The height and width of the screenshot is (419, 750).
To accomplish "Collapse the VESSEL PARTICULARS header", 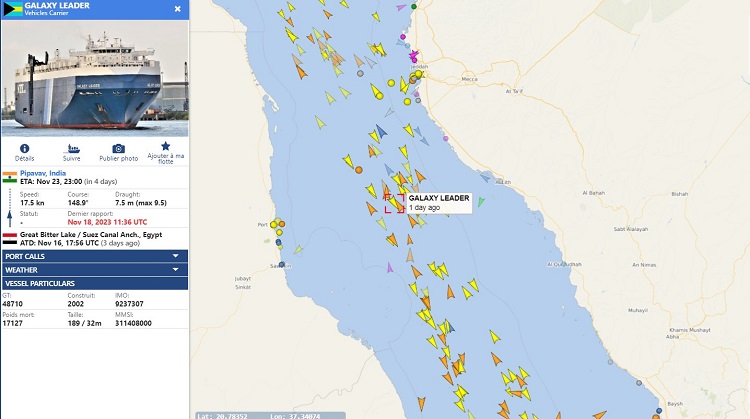I will (95, 283).
